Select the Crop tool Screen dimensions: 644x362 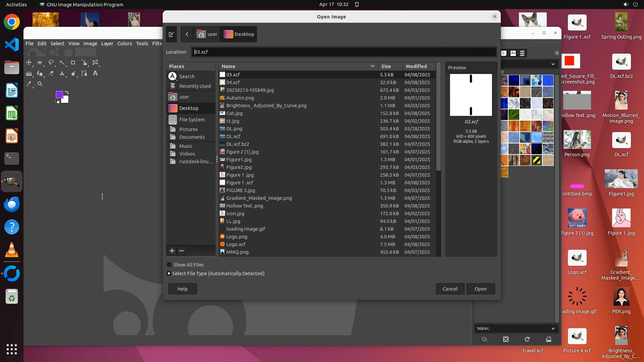[x=73, y=63]
